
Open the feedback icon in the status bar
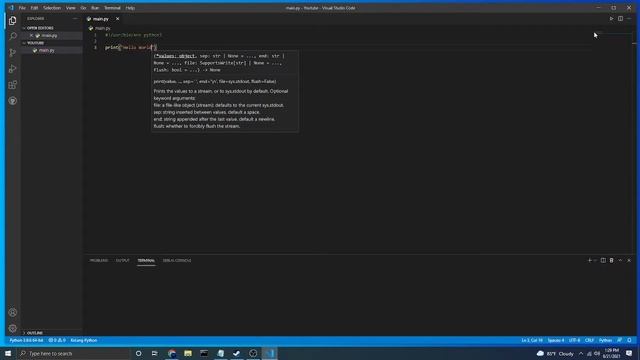pos(620,340)
